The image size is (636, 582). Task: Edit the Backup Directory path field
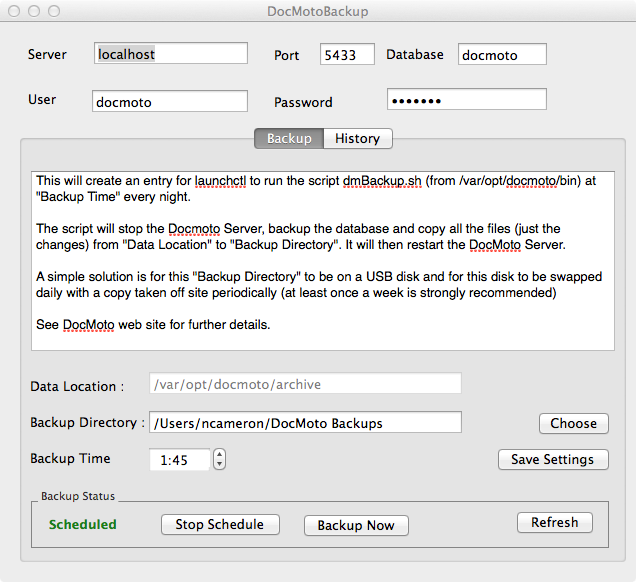[305, 422]
